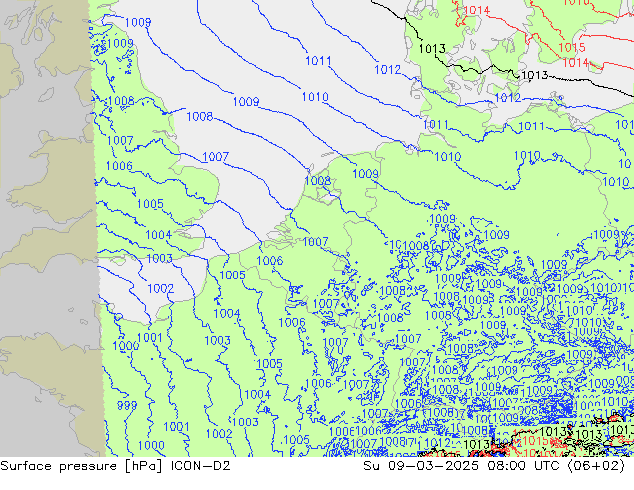
Task: Click the 'Surface pressure [hPa] ICON-D2' caption
Action: [115, 466]
